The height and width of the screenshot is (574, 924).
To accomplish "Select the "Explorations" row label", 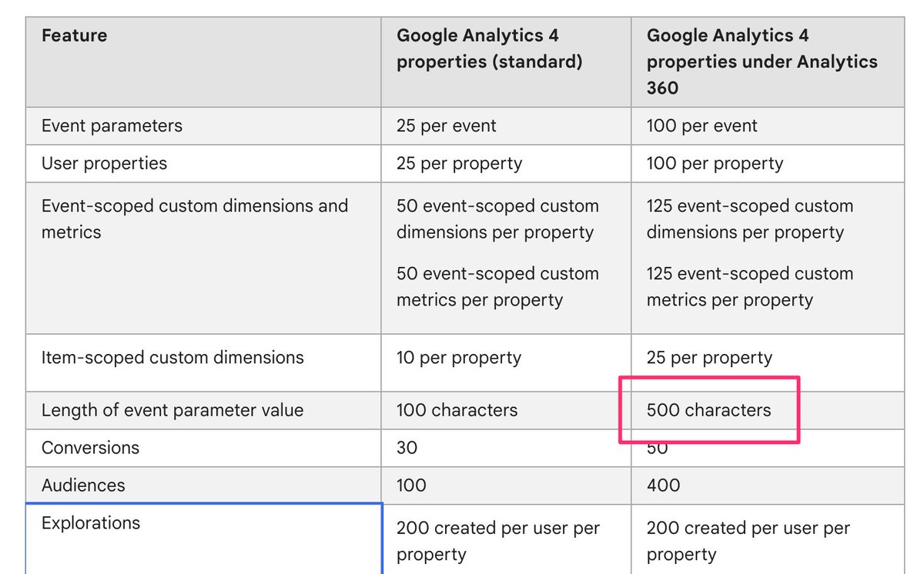I will coord(91,523).
